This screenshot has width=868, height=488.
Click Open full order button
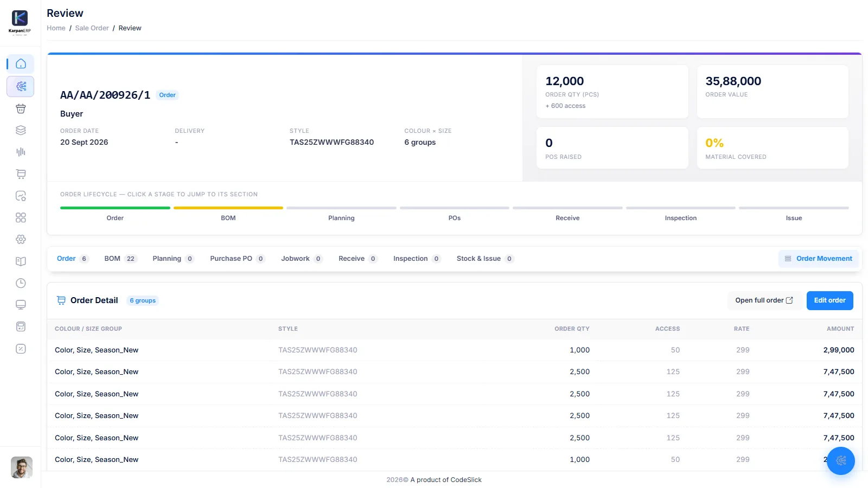point(764,300)
